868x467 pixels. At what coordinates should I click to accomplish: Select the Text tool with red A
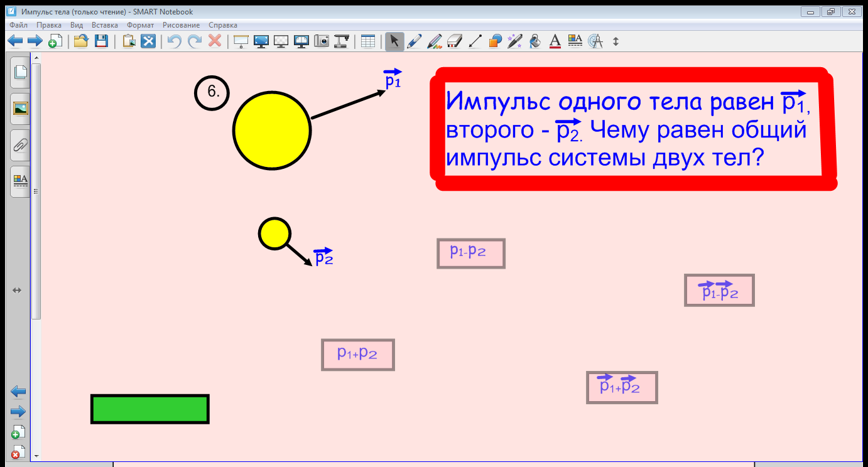click(x=555, y=41)
